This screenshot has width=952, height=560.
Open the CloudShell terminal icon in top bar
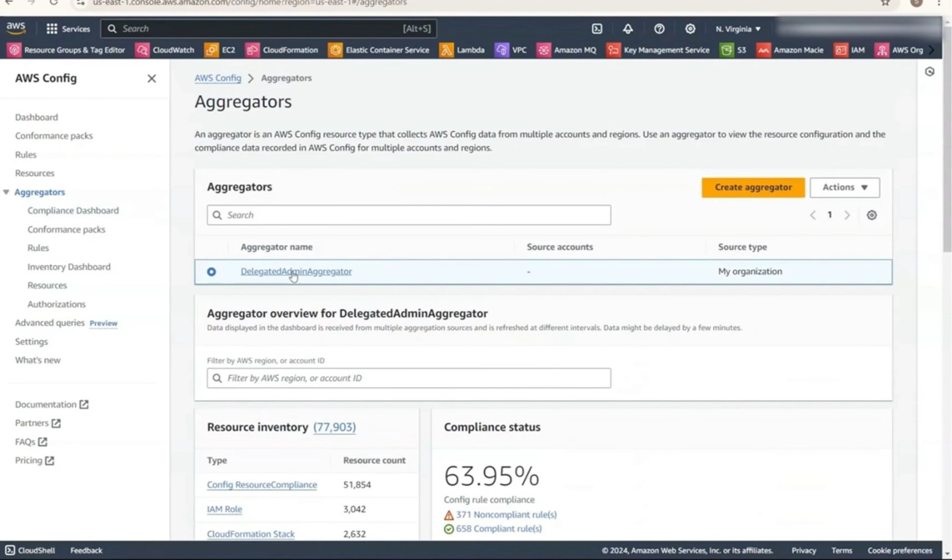coord(597,28)
